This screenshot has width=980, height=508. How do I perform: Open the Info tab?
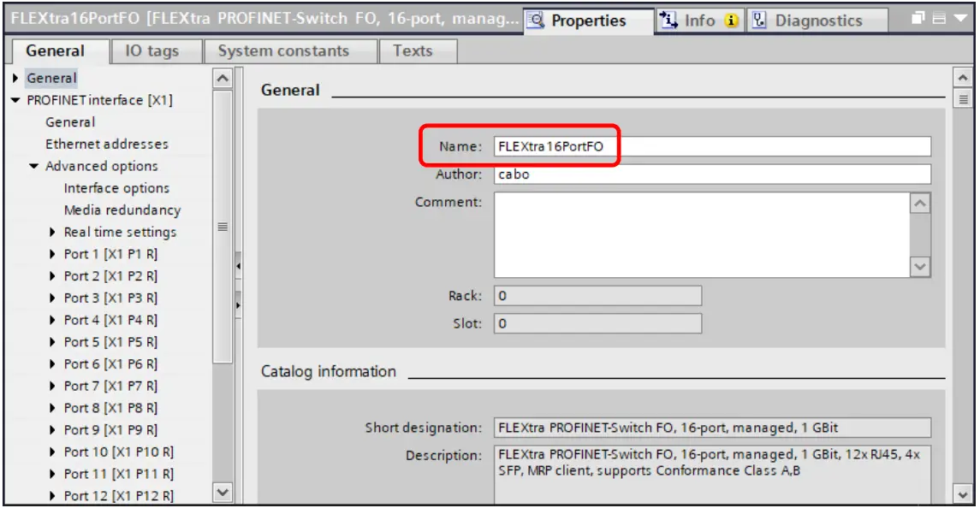pyautogui.click(x=698, y=21)
